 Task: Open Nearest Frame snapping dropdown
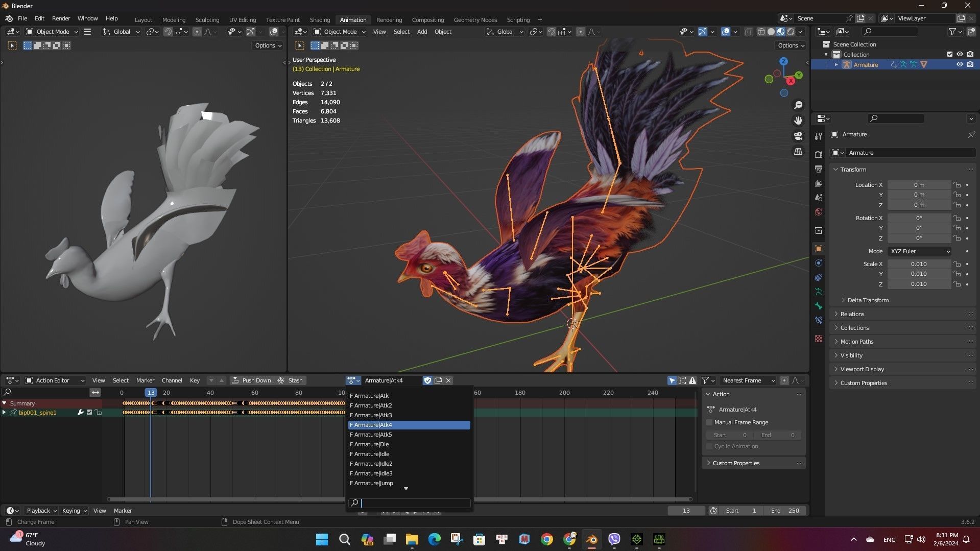(748, 380)
